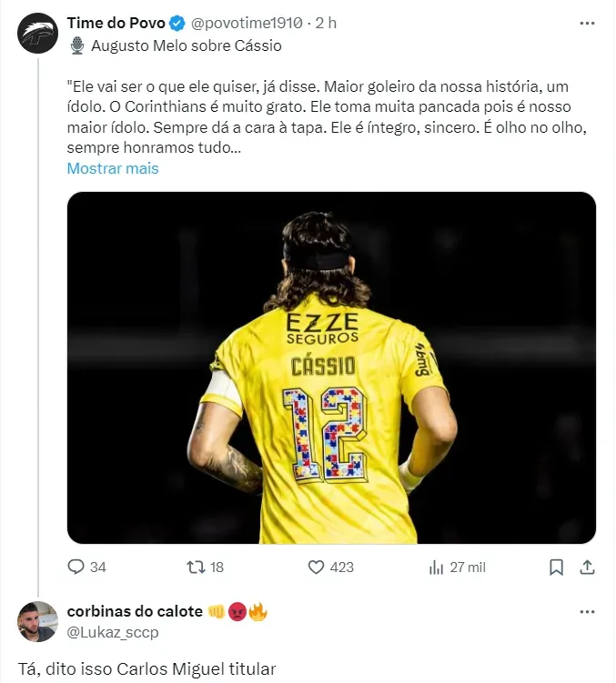Open reply text about Carlos Miguel titular

point(146,668)
